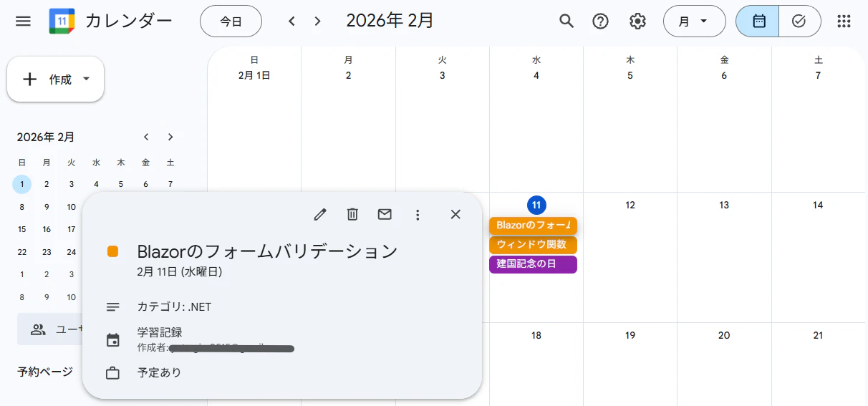Image resolution: width=868 pixels, height=406 pixels.
Task: Open event options three-dot menu
Action: point(418,214)
